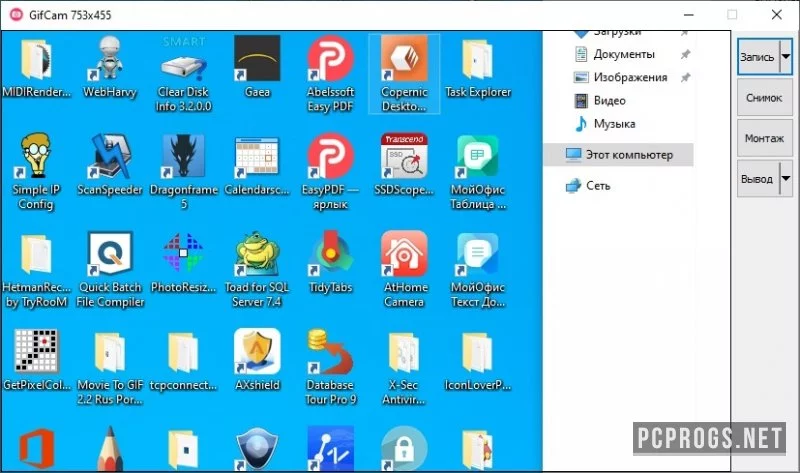Select the Gaea desktop shortcut
The width and height of the screenshot is (800, 473).
tap(257, 67)
